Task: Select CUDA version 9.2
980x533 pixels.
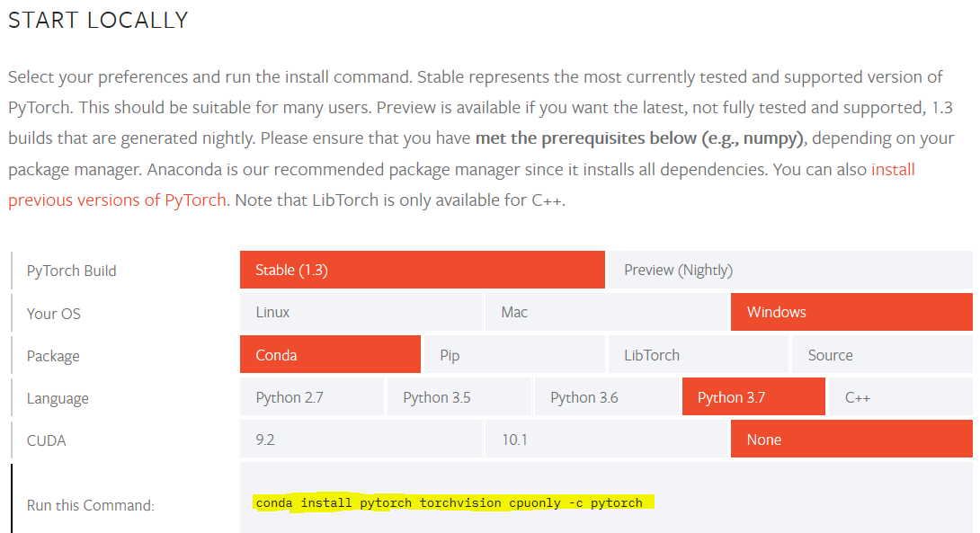Action: pyautogui.click(x=361, y=440)
